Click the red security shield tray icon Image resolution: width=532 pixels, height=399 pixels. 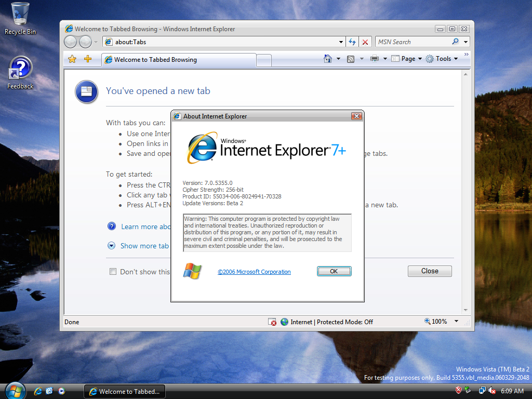point(458,390)
